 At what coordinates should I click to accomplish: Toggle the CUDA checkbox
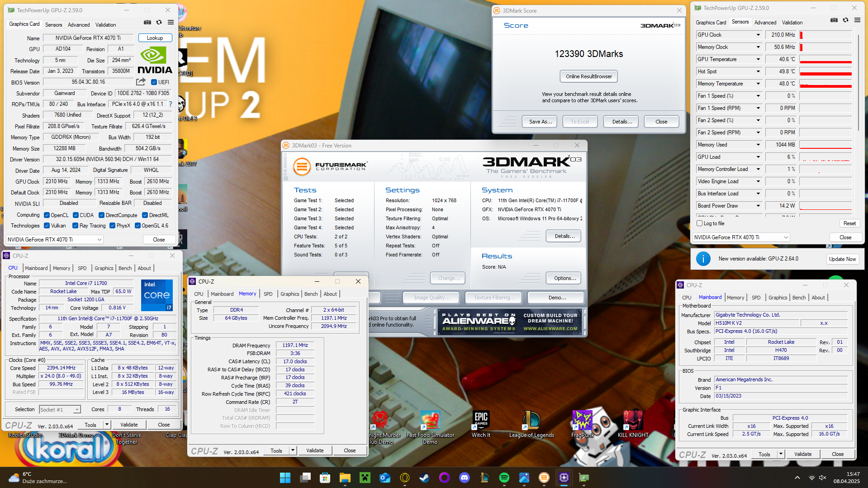pos(76,215)
